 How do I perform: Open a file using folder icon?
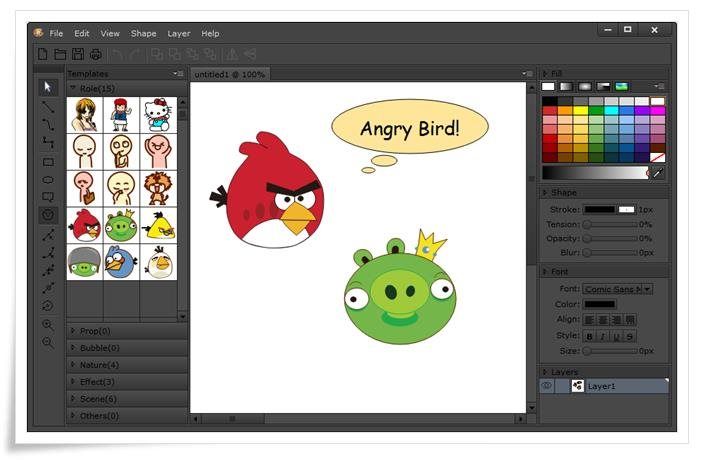60,54
